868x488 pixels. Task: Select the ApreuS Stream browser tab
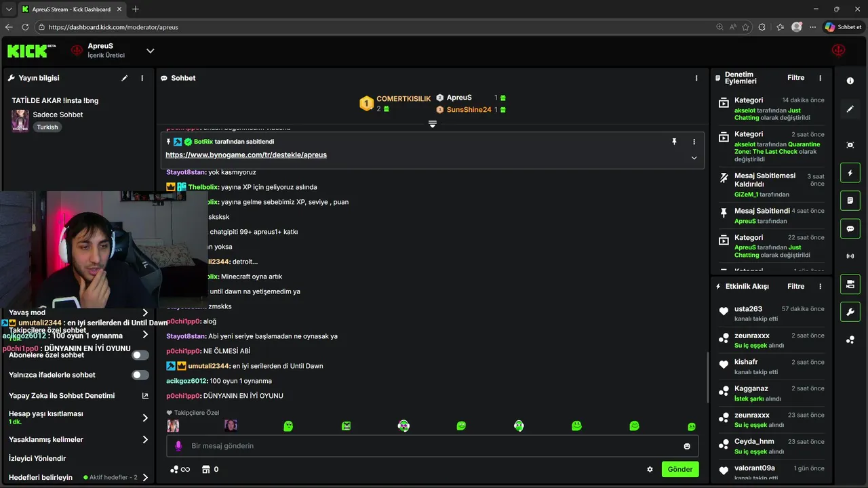click(x=72, y=9)
